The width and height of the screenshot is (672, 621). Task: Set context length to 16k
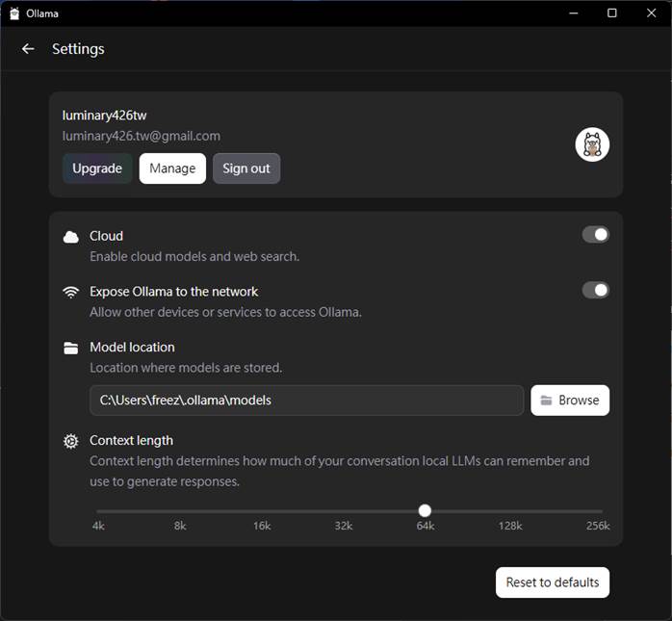262,511
